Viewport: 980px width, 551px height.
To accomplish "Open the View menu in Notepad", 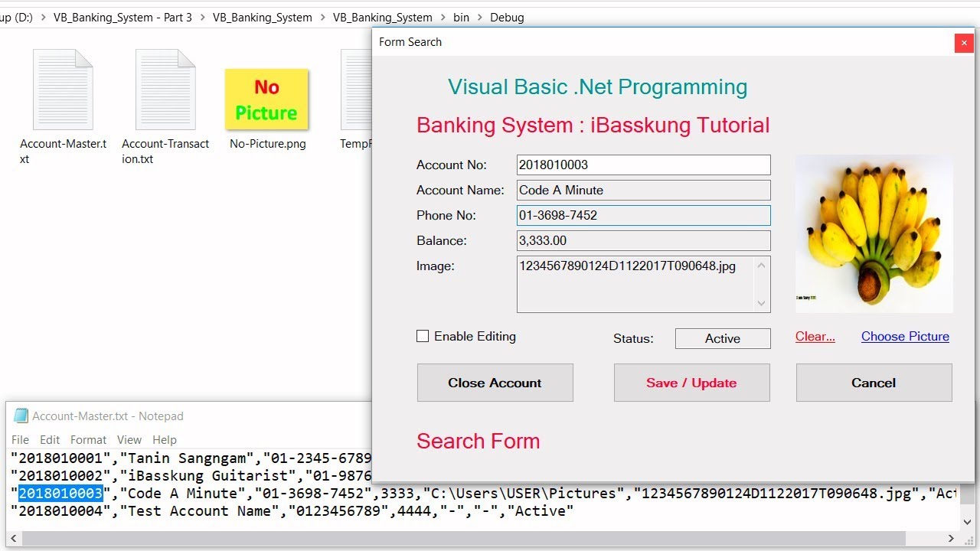I will click(129, 439).
